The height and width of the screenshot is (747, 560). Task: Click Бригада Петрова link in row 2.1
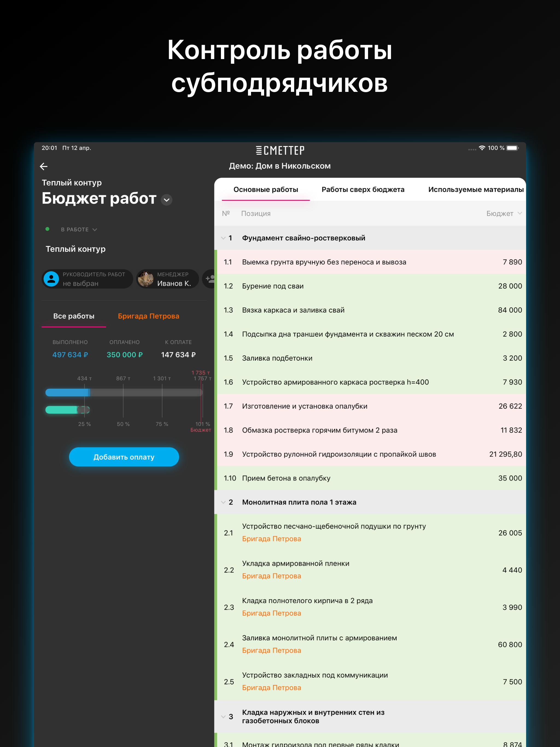coord(271,539)
